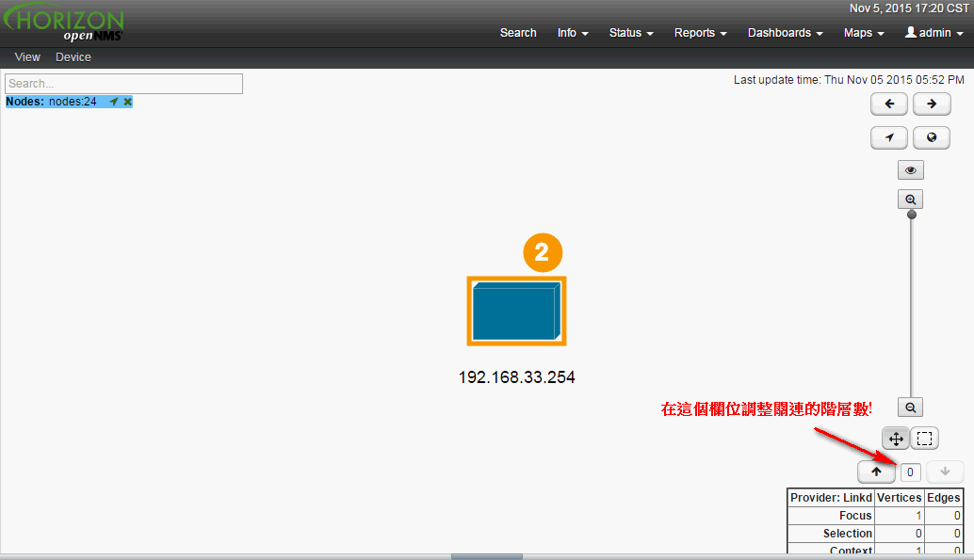
Task: Click the Horizon OpenNMS logo
Action: tap(63, 24)
